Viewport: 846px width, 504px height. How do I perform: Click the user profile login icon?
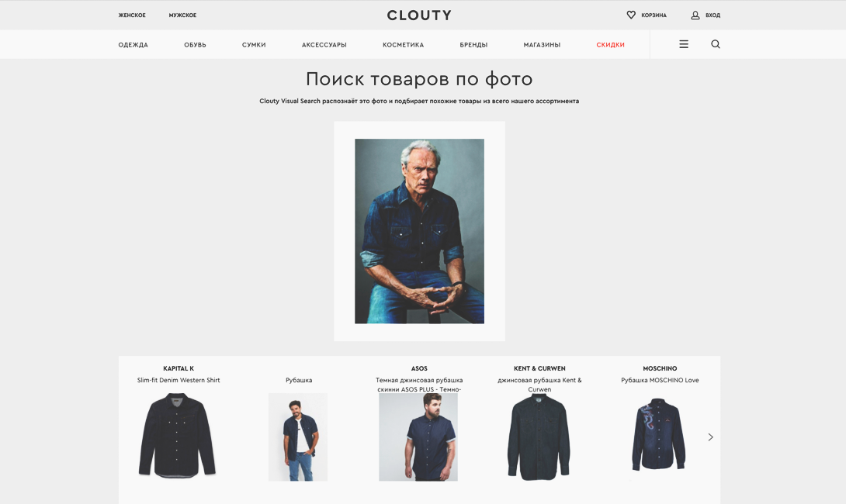point(695,15)
